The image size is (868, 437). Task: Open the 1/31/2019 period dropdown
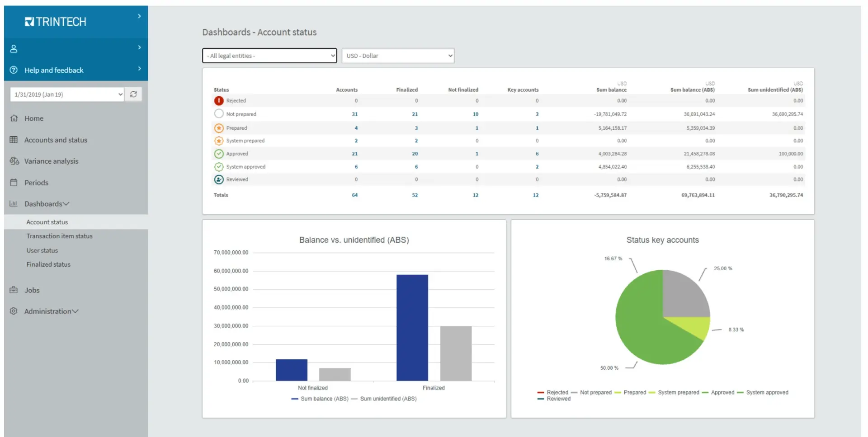67,94
